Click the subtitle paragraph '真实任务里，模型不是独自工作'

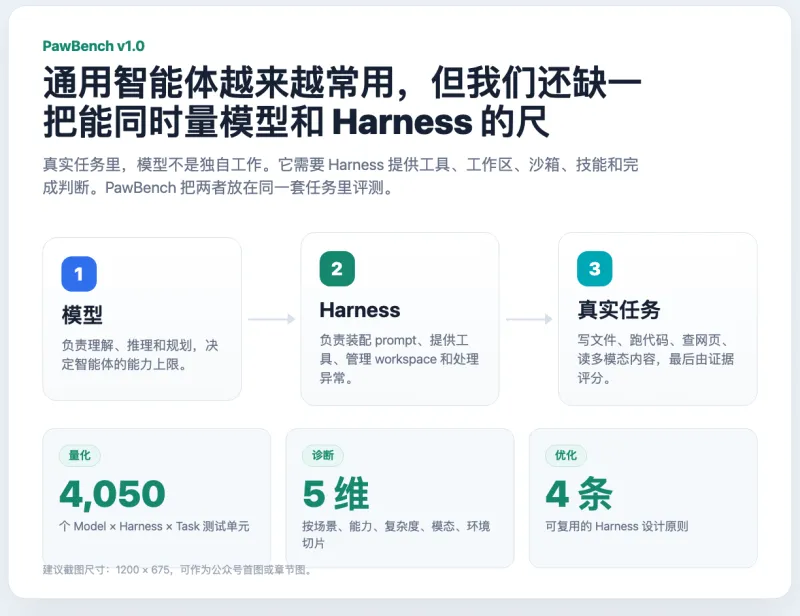pyautogui.click(x=340, y=176)
